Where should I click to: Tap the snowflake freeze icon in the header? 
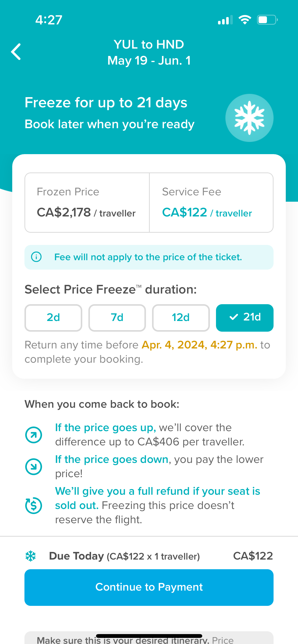(x=249, y=118)
